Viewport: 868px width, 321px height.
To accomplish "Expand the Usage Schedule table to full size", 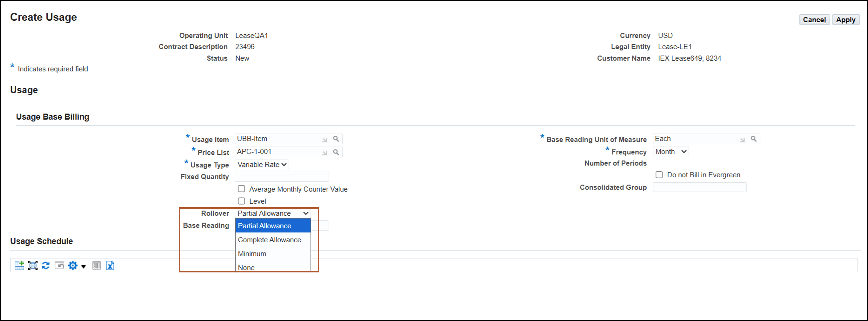I will [32, 266].
